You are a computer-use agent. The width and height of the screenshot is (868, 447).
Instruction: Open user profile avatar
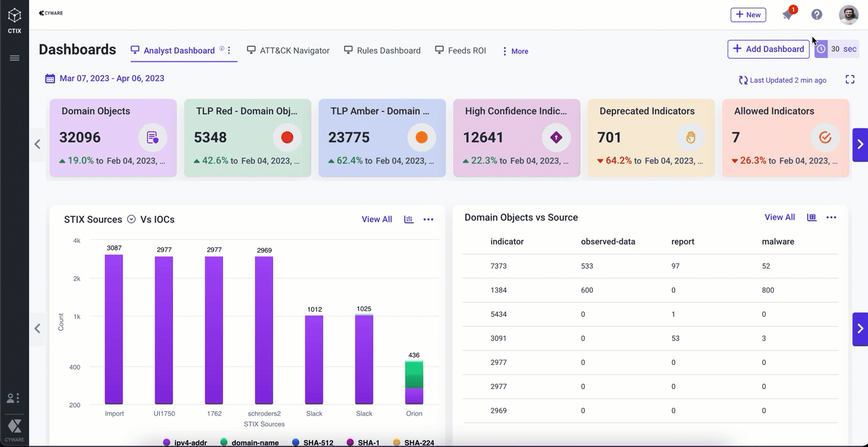848,14
